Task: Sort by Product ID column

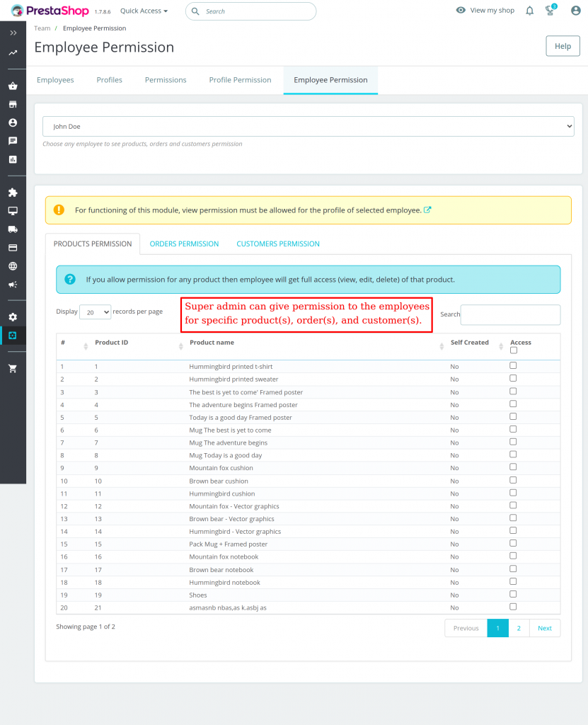Action: (180, 346)
